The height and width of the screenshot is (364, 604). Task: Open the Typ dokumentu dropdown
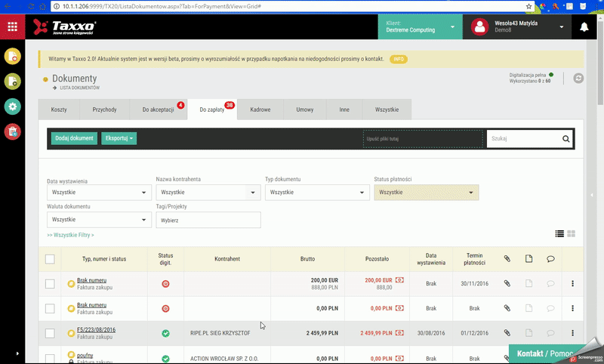click(x=317, y=193)
